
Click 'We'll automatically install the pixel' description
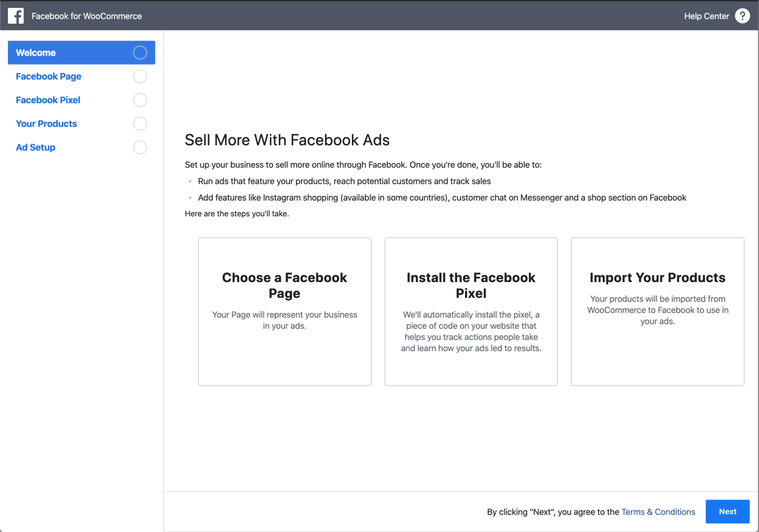click(471, 331)
